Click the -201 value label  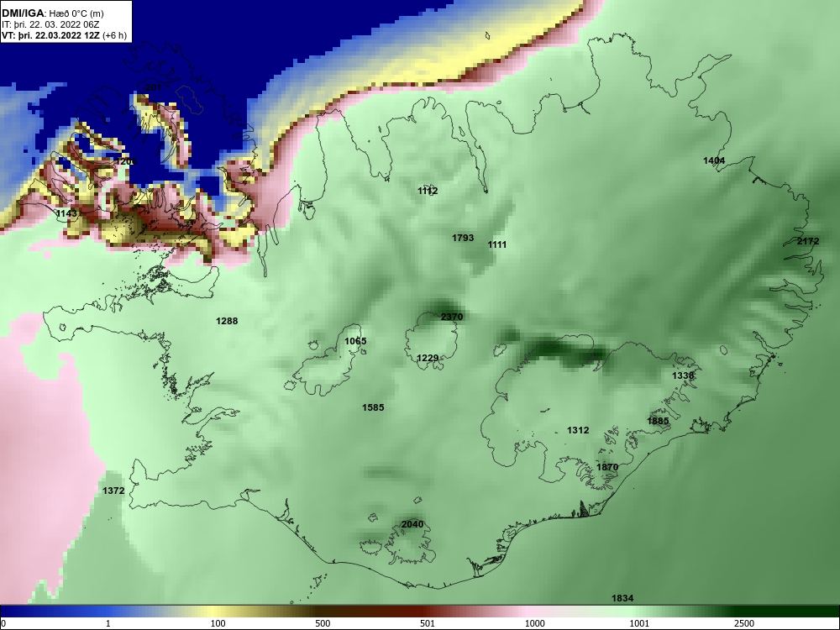(152, 87)
